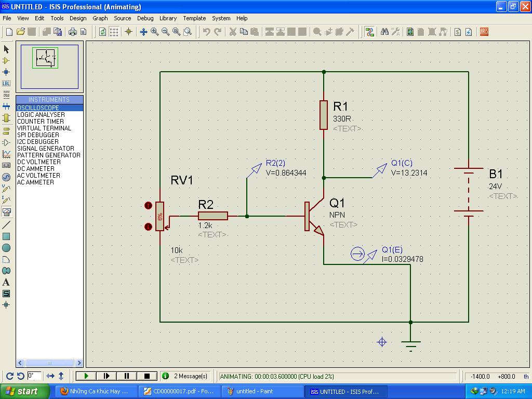The width and height of the screenshot is (532, 399).
Task: Stop the simulation
Action: (147, 376)
